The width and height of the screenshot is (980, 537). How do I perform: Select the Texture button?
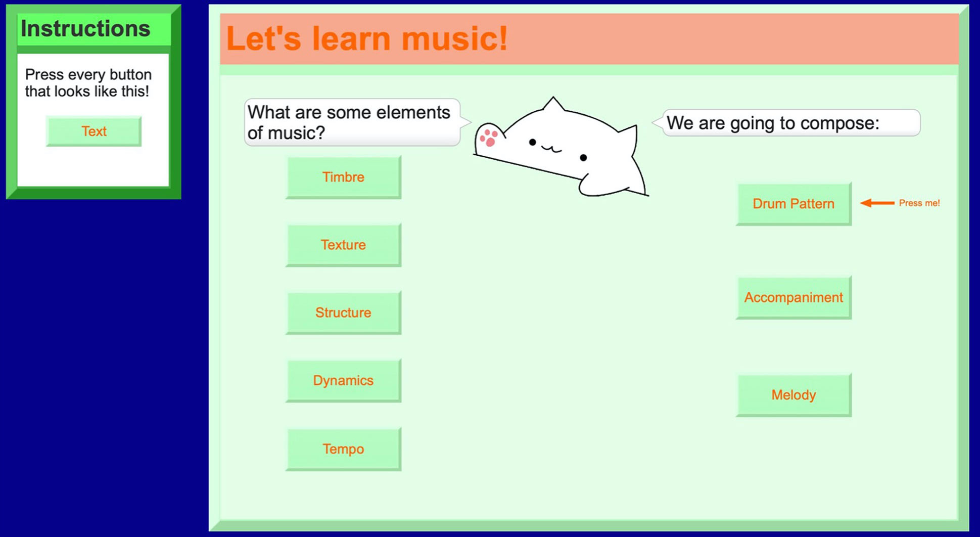[x=344, y=245]
